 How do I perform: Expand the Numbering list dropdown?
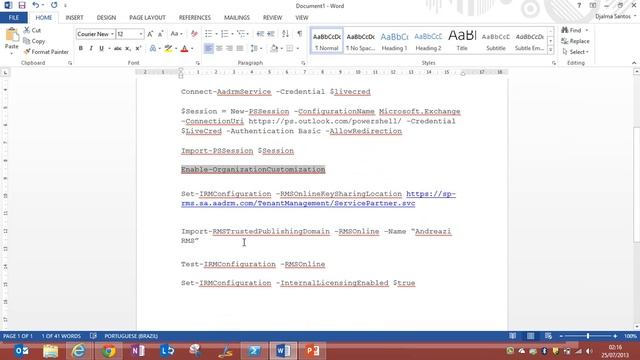click(x=232, y=34)
